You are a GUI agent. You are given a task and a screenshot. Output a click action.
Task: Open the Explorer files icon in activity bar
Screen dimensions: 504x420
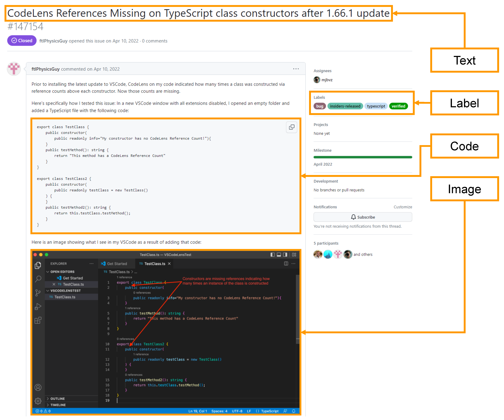38,265
